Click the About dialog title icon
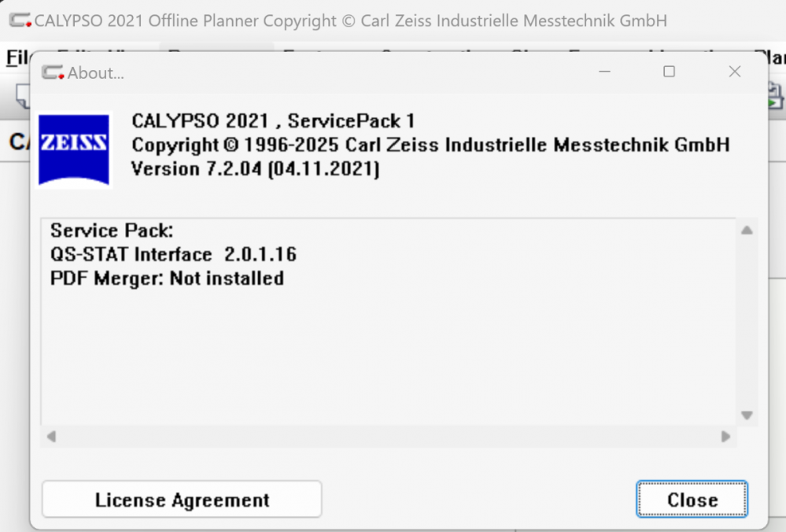This screenshot has height=532, width=786. tap(53, 72)
